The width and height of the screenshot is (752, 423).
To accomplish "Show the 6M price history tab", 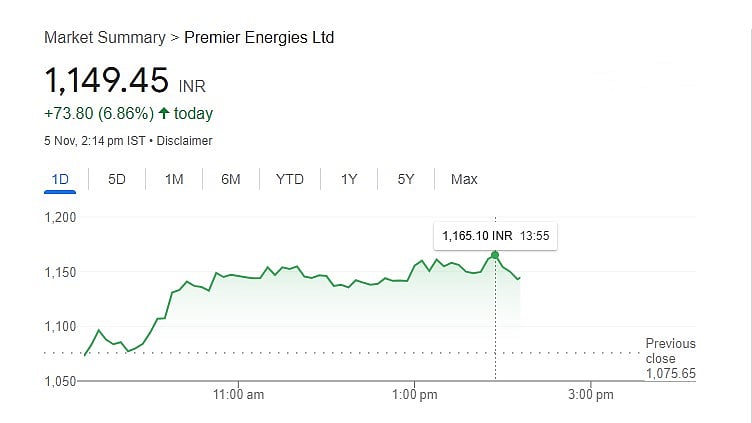I will [x=231, y=180].
